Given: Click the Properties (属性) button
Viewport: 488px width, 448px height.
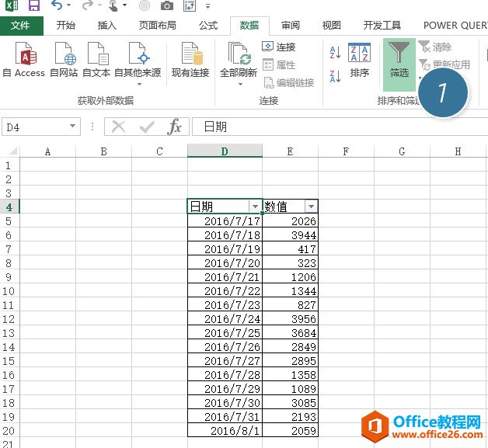Looking at the screenshot, I should (278, 64).
